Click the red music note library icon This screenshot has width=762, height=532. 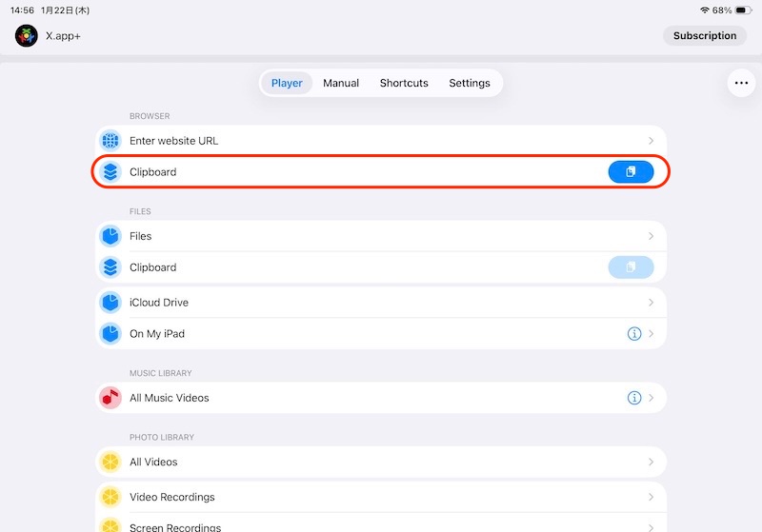click(x=110, y=398)
